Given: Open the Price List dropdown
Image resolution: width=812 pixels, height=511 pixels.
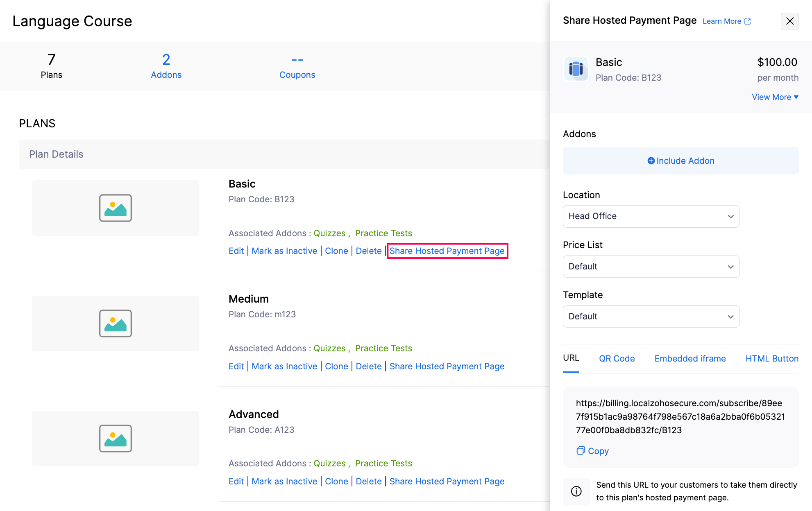Looking at the screenshot, I should click(651, 267).
